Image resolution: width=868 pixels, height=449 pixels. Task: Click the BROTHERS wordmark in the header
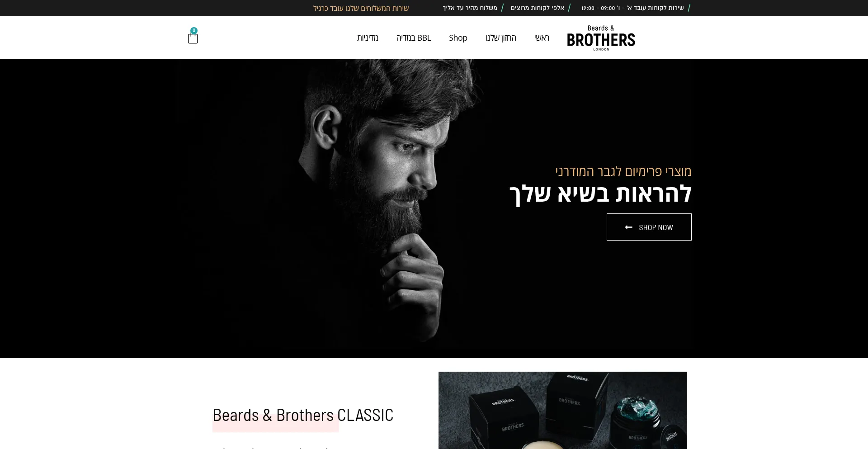pyautogui.click(x=601, y=40)
